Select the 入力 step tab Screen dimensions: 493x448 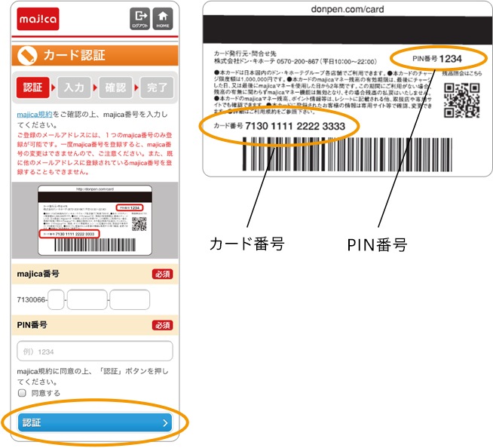[74, 87]
